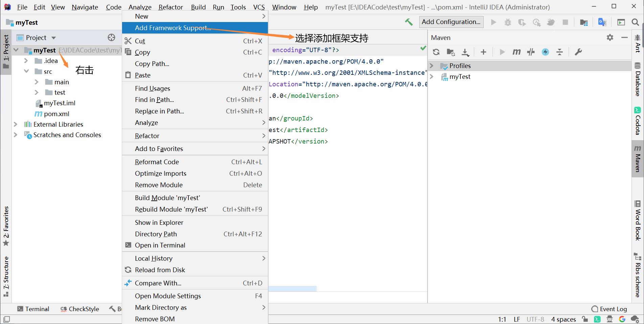Open the Terminal tool window tab
Image resolution: width=644 pixels, height=324 pixels.
(x=33, y=309)
